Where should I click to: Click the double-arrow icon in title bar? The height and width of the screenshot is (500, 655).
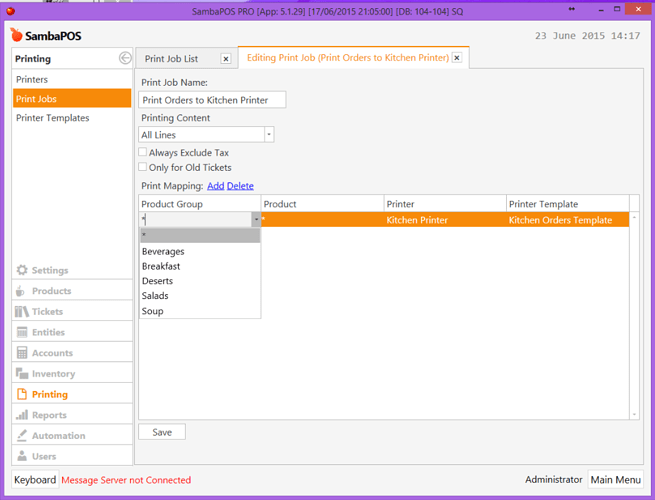[571, 9]
